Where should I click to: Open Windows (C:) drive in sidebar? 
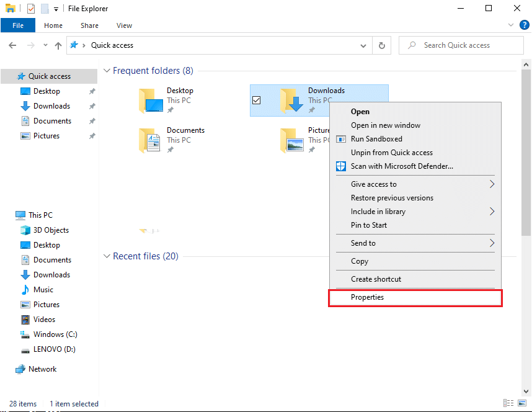[55, 334]
